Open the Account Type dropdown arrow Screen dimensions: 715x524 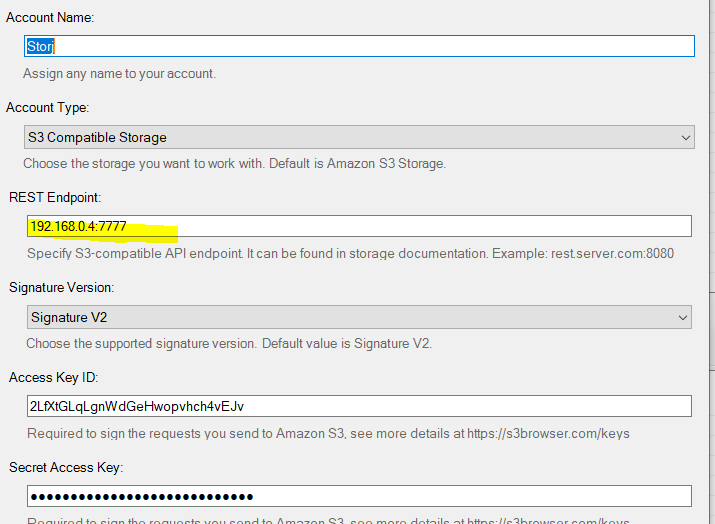[x=685, y=137]
